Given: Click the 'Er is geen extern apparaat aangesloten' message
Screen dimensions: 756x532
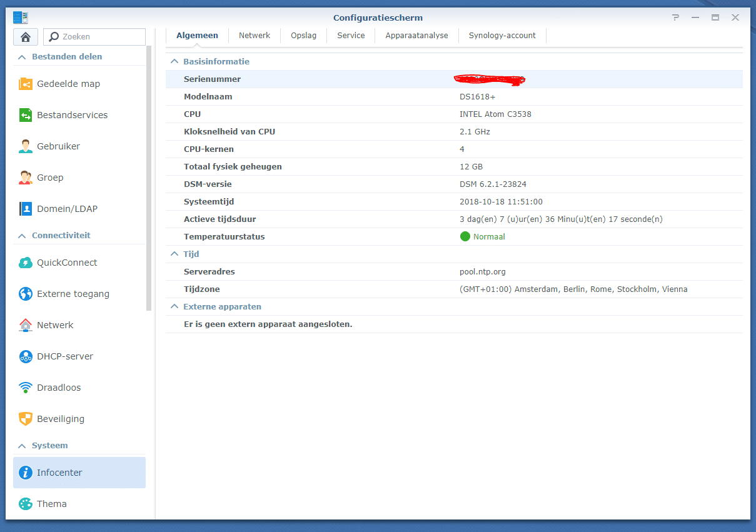Looking at the screenshot, I should point(268,324).
